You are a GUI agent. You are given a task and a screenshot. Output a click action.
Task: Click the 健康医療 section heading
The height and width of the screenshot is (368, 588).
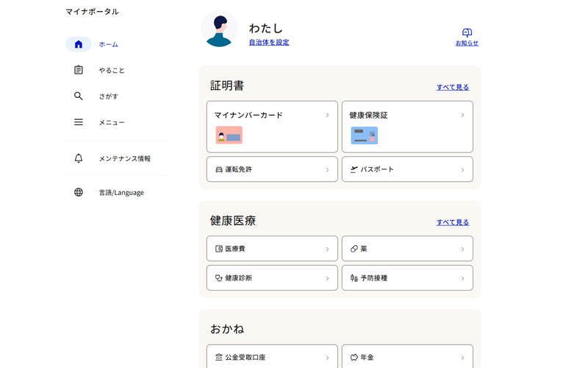pyautogui.click(x=233, y=221)
